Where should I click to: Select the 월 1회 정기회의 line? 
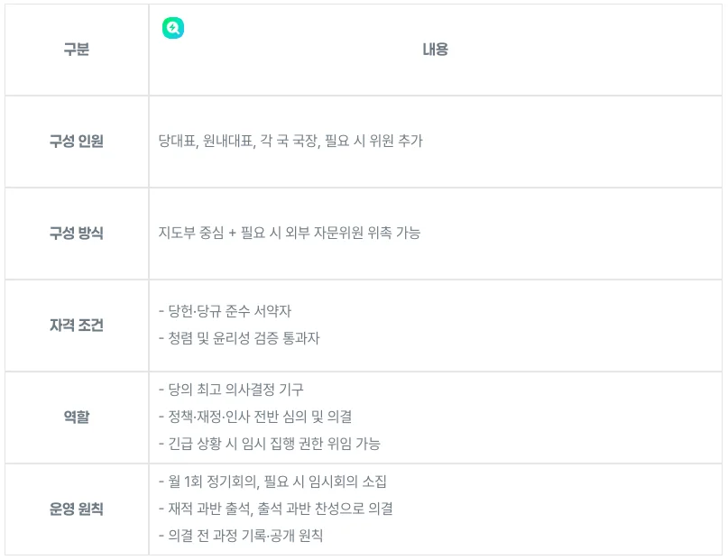tap(207, 482)
